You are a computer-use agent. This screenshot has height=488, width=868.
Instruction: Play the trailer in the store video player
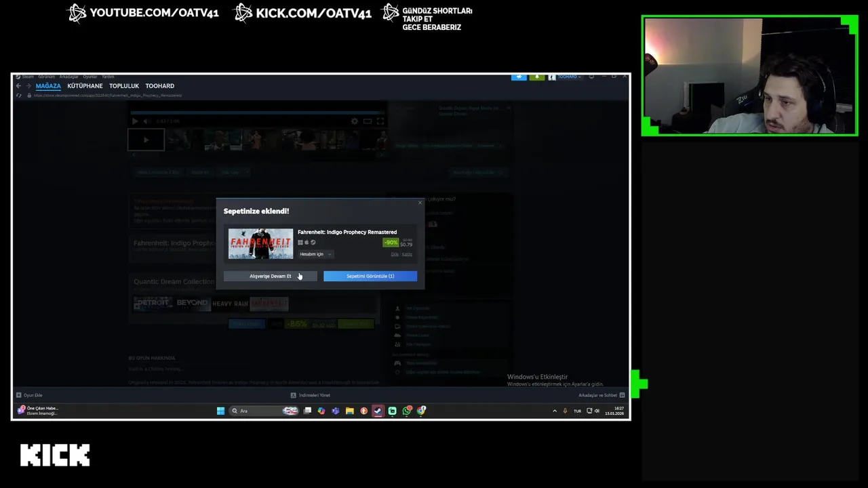coord(134,121)
